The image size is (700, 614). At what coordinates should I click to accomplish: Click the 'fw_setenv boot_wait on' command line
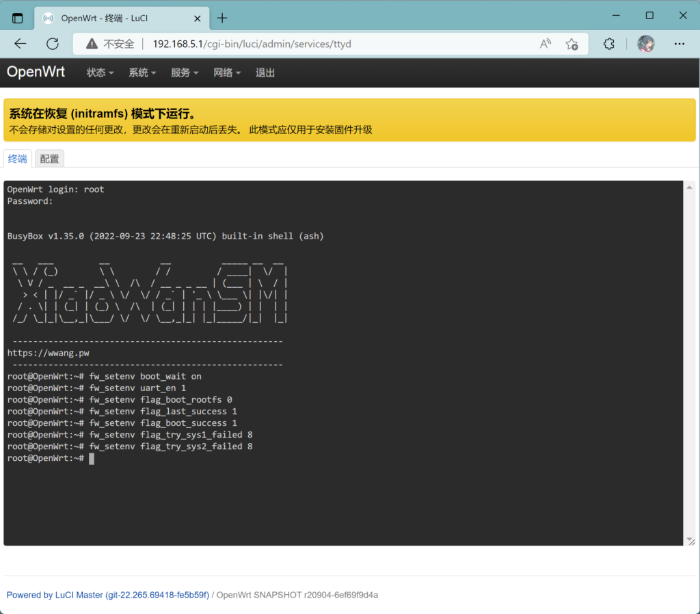tap(105, 377)
